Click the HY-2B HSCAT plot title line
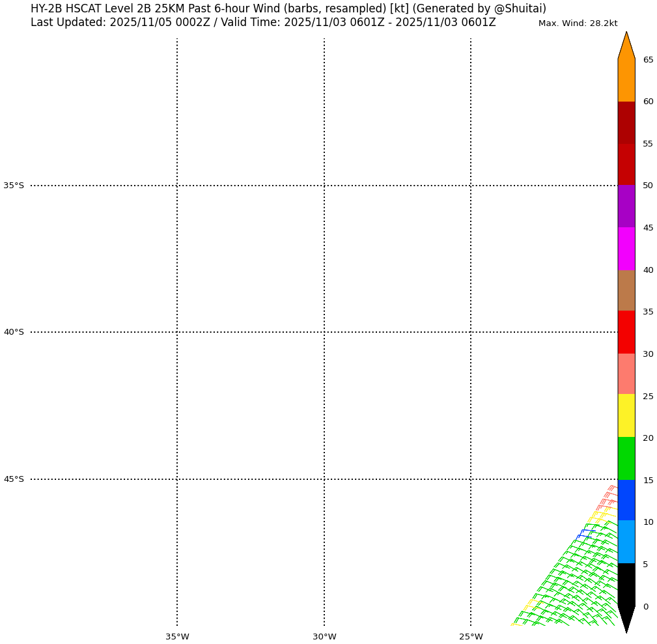 point(288,8)
